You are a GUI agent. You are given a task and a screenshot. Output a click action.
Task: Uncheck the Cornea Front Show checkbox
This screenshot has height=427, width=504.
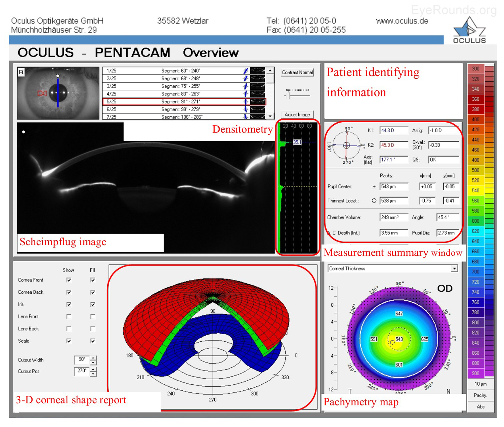click(x=69, y=280)
